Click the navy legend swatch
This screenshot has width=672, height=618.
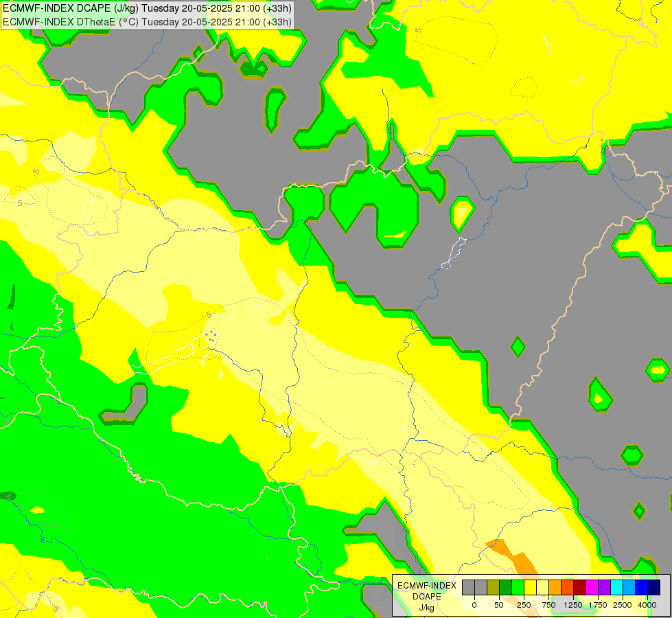click(654, 587)
